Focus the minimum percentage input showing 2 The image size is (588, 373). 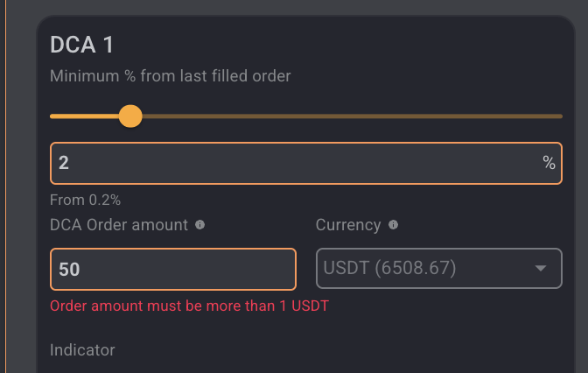coord(306,163)
